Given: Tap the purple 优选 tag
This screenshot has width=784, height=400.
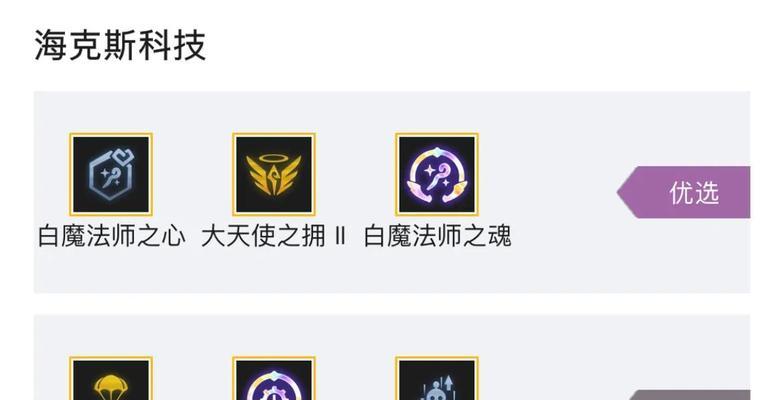Looking at the screenshot, I should (684, 192).
